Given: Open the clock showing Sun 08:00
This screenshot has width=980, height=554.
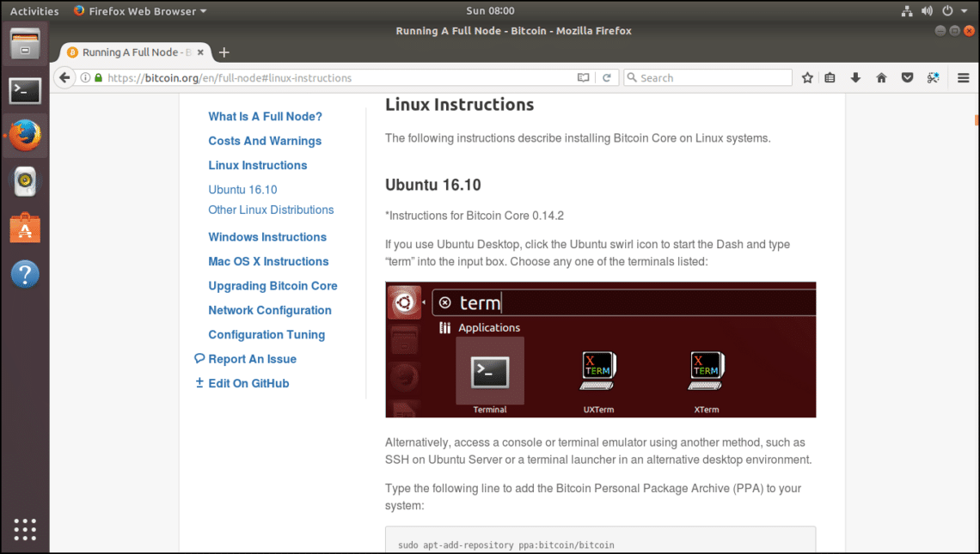Looking at the screenshot, I should click(490, 11).
